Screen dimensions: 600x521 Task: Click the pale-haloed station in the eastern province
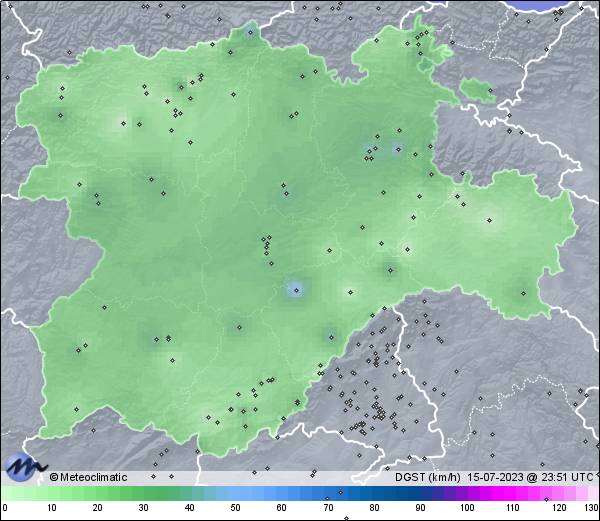489,220
